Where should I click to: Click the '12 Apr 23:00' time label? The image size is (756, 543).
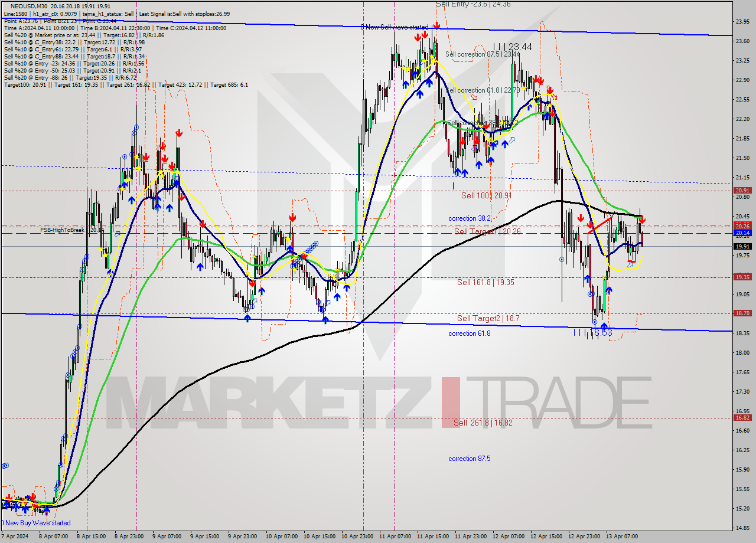585,537
